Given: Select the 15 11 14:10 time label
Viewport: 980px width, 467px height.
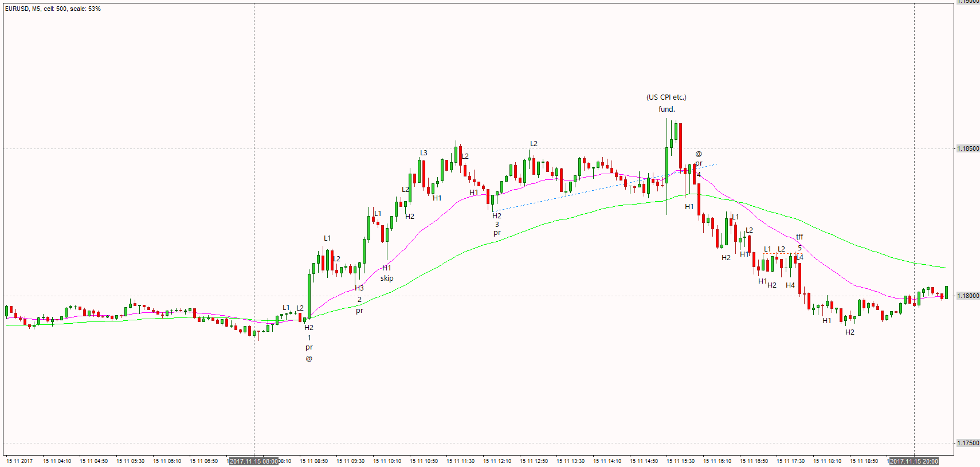Looking at the screenshot, I should (x=607, y=461).
